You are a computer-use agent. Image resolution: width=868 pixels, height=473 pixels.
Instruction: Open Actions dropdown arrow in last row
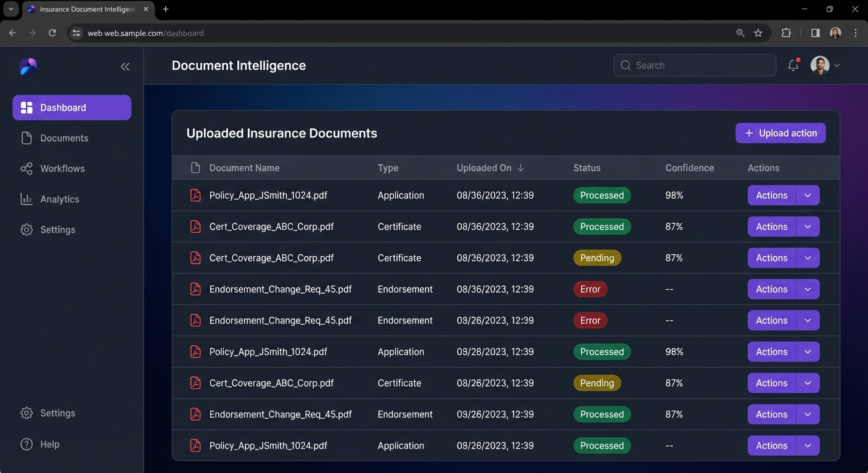[x=808, y=445]
